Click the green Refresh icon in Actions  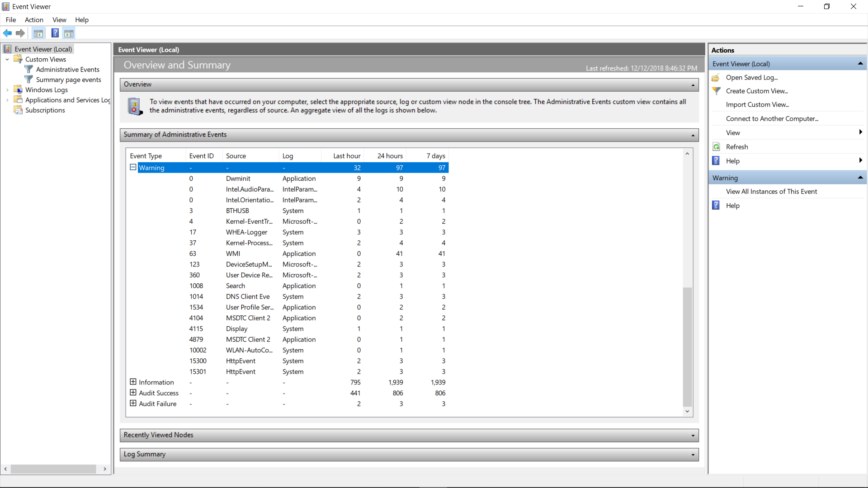tap(716, 147)
